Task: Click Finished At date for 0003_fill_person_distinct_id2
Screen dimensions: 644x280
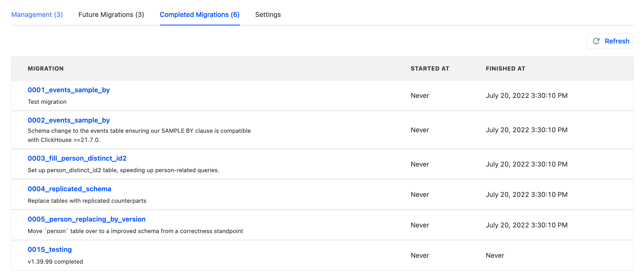Action: [x=526, y=164]
